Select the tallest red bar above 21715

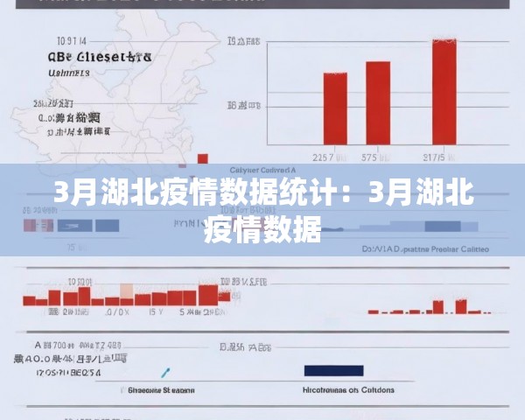(444, 92)
